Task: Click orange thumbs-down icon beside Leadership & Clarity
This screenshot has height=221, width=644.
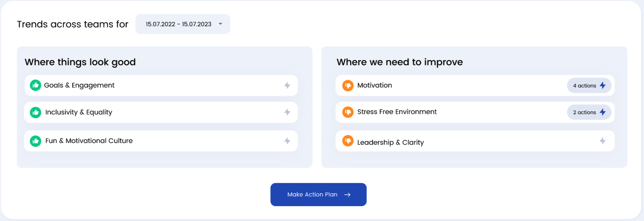Action: [348, 141]
